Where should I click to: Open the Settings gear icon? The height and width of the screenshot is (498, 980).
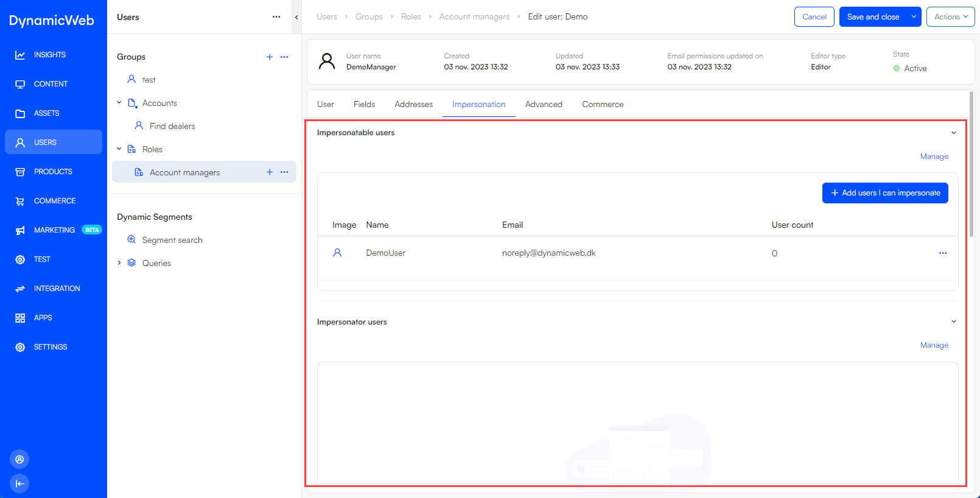click(x=20, y=347)
